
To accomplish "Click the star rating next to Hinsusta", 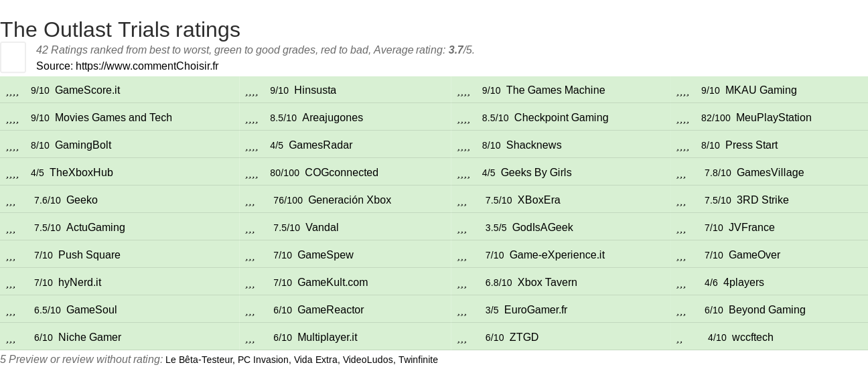I will pos(252,91).
